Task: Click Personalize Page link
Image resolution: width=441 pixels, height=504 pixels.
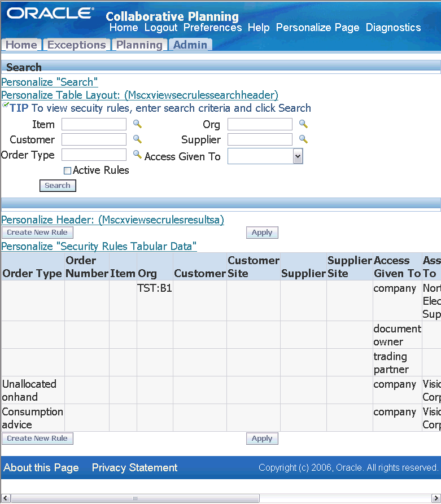Action: [317, 28]
